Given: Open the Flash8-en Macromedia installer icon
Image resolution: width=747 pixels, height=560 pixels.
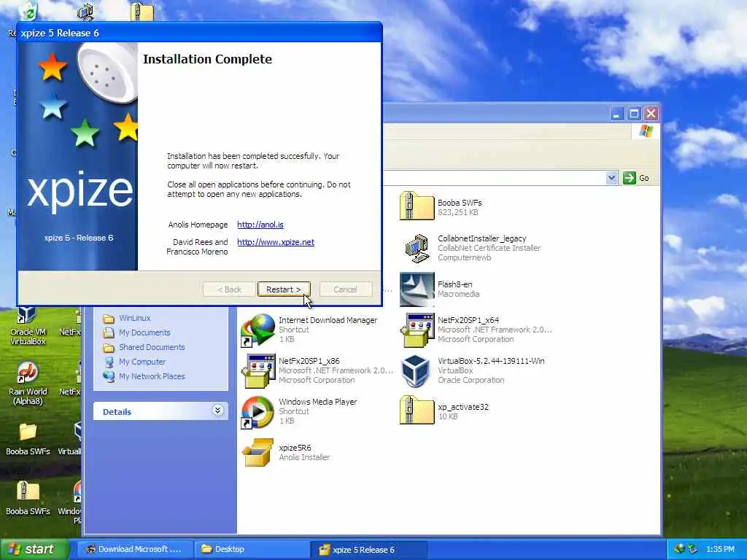Looking at the screenshot, I should point(417,289).
